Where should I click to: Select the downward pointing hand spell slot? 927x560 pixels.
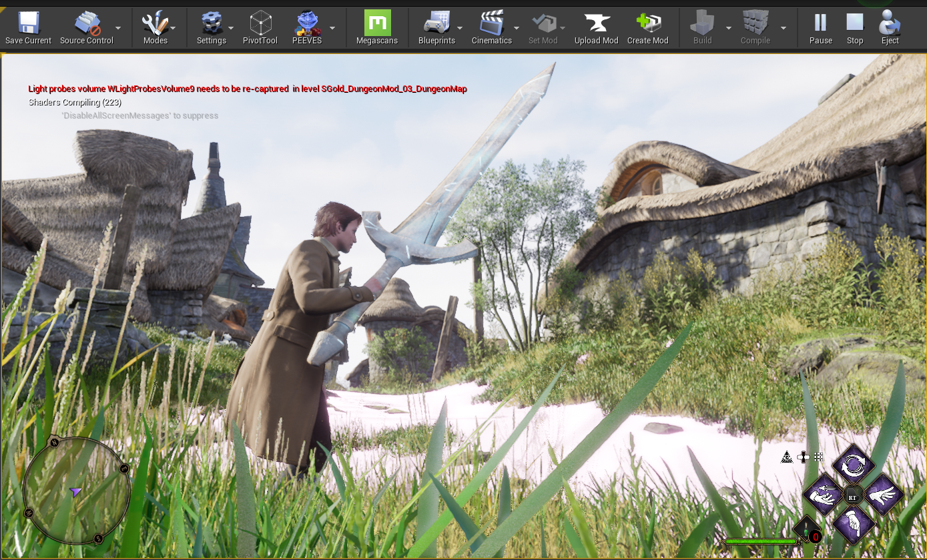point(853,525)
